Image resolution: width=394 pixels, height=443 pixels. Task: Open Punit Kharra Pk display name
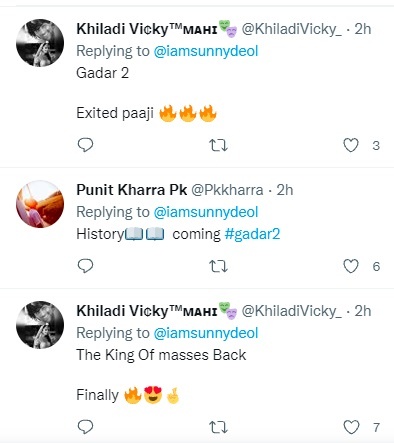[x=132, y=190]
